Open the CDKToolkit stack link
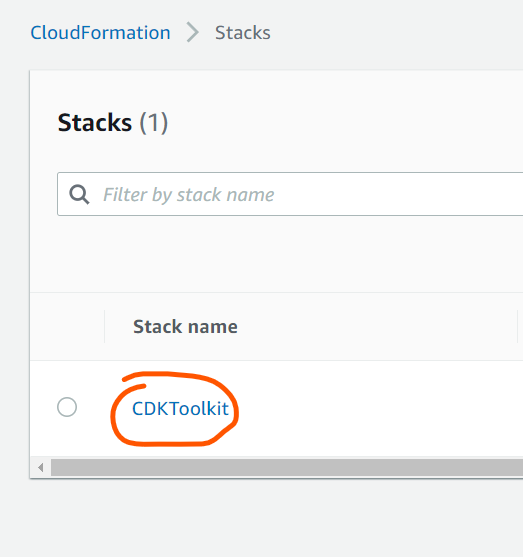Viewport: 523px width, 557px height. coord(180,409)
